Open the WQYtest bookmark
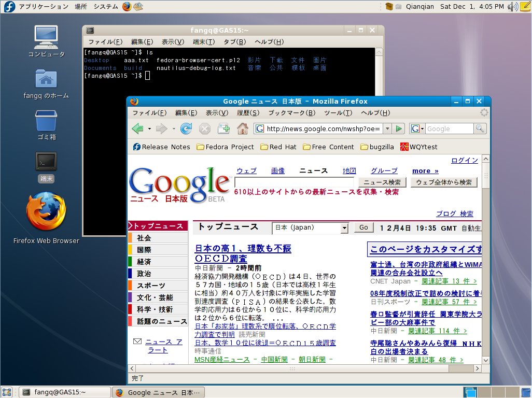532x398 pixels. (418, 147)
